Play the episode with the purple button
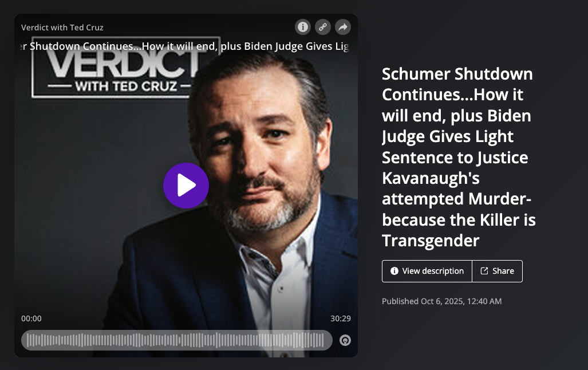This screenshot has height=370, width=588. 186,186
